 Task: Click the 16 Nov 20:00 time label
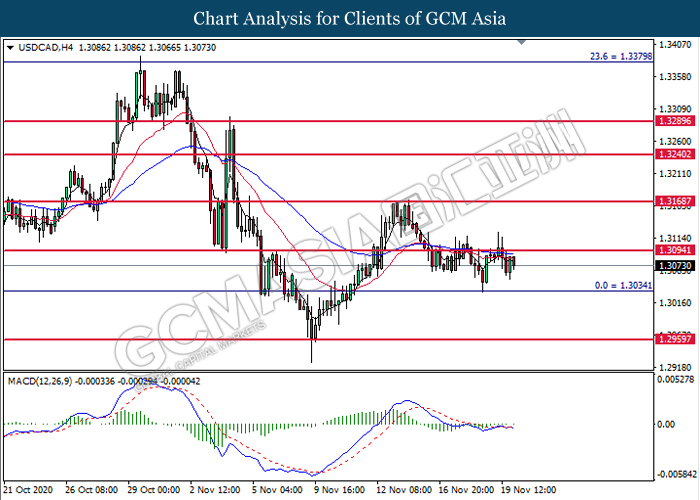(467, 490)
